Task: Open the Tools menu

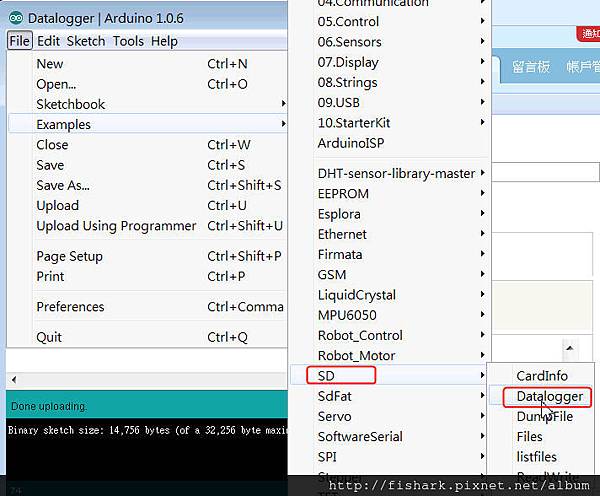Action: pyautogui.click(x=128, y=41)
